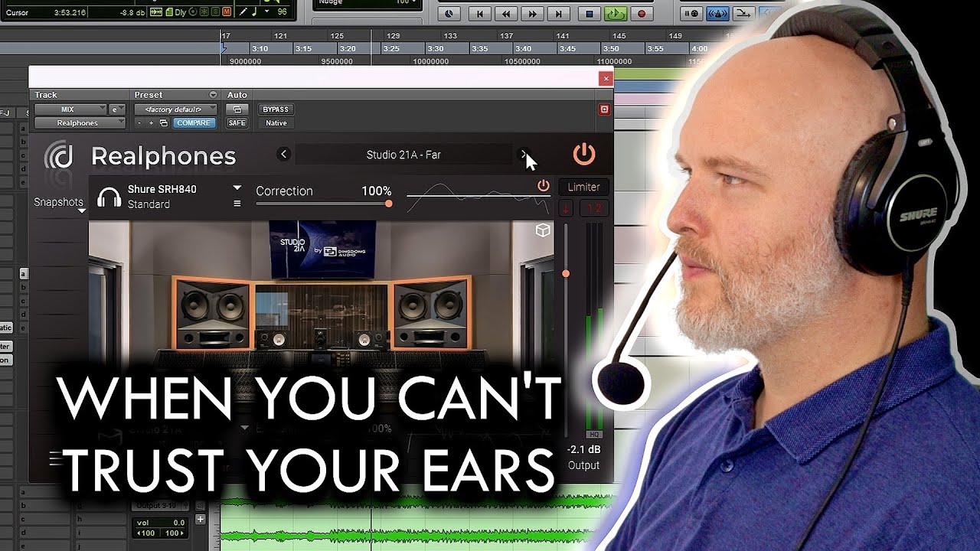This screenshot has width=980, height=551.
Task: Toggle the large orange Realphones power button
Action: 584,155
